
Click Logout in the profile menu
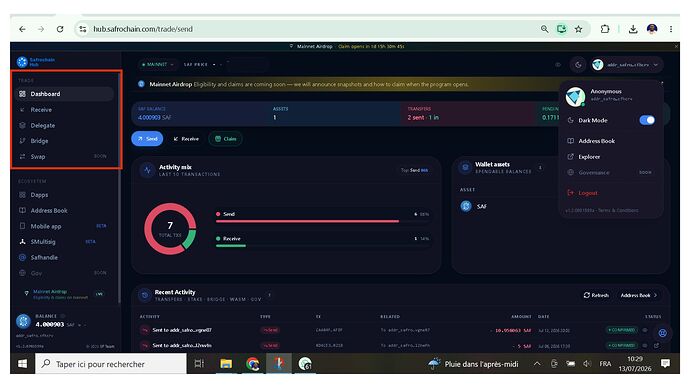[x=587, y=193]
